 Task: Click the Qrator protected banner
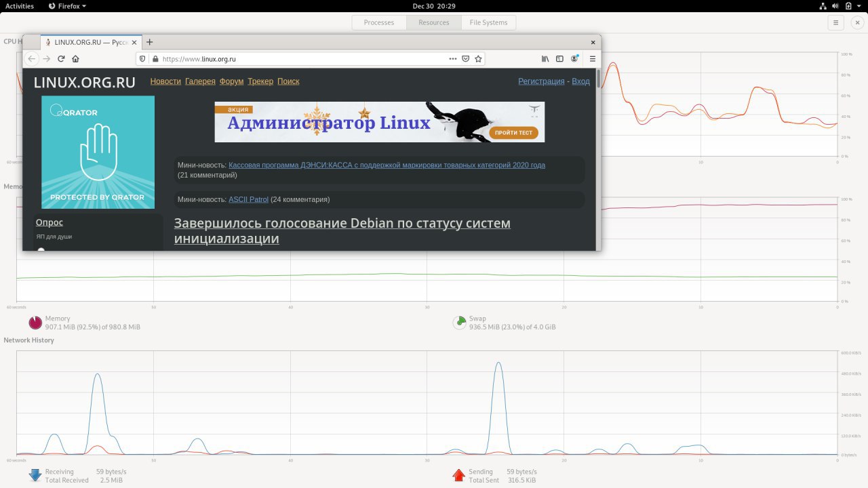98,152
